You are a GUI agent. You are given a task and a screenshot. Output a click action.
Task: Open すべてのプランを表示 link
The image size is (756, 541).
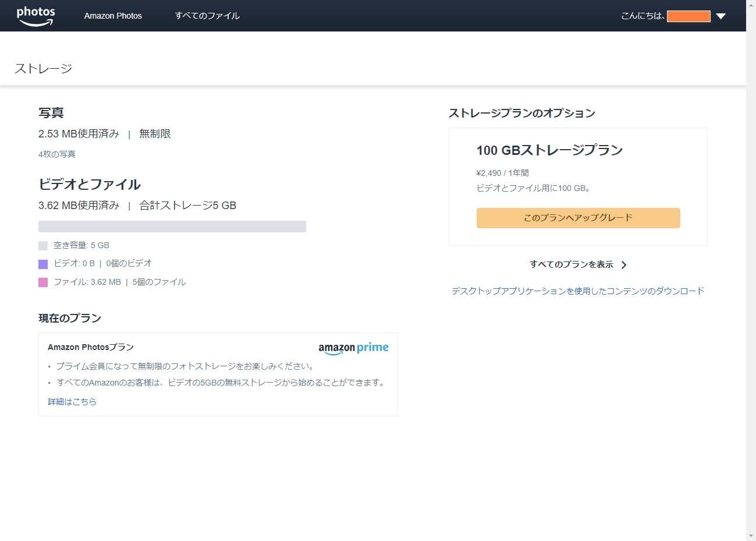tap(571, 264)
